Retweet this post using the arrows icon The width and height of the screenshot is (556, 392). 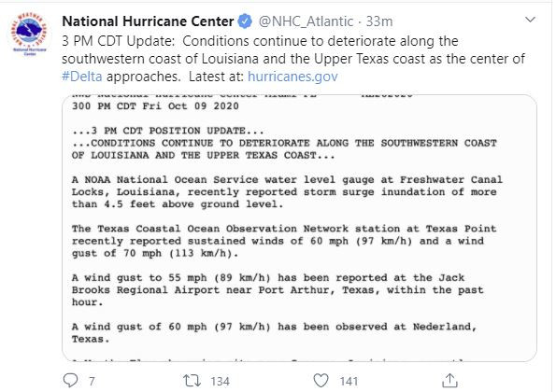pyautogui.click(x=192, y=381)
